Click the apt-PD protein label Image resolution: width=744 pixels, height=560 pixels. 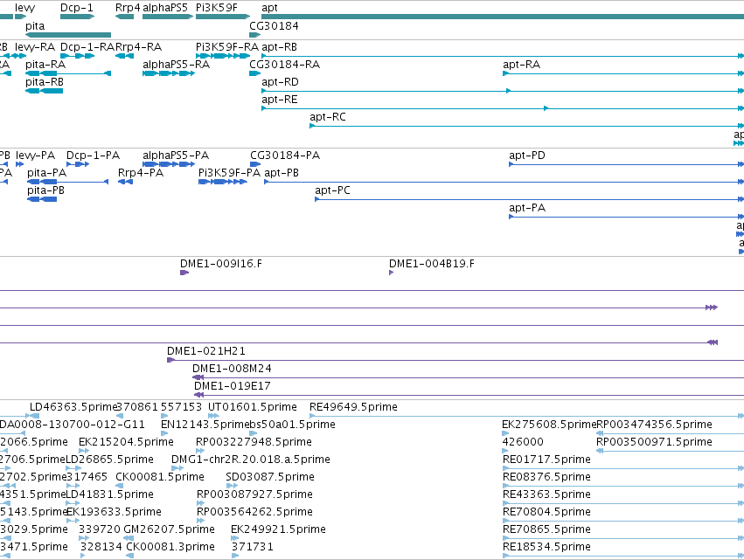click(527, 156)
